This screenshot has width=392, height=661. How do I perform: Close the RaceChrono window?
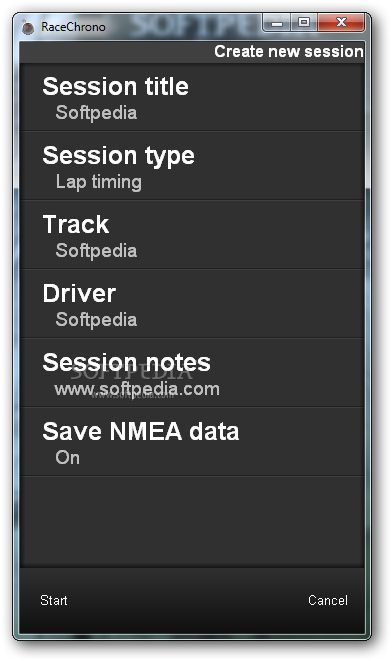point(341,23)
